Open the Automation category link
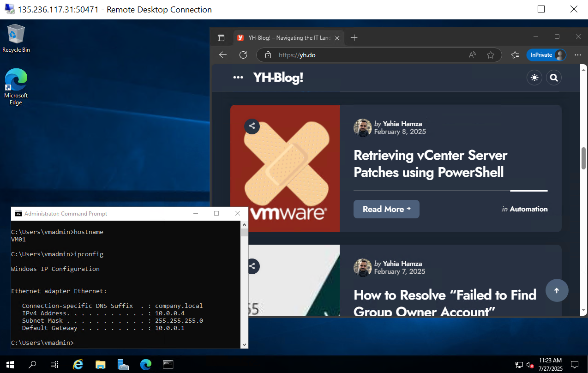Image resolution: width=588 pixels, height=373 pixels. point(528,209)
